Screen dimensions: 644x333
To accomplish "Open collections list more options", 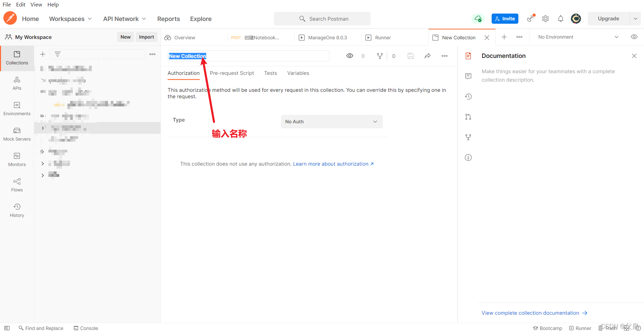I will [152, 54].
